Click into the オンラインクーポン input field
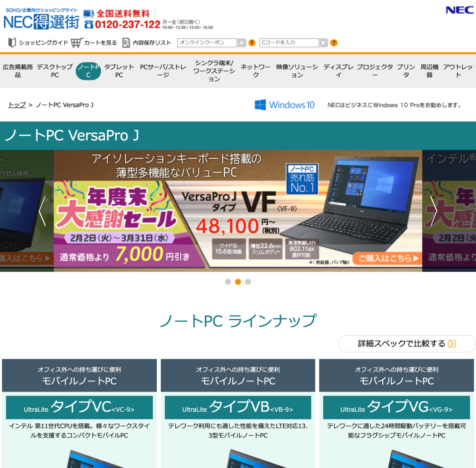Image resolution: width=476 pixels, height=468 pixels. pyautogui.click(x=207, y=43)
